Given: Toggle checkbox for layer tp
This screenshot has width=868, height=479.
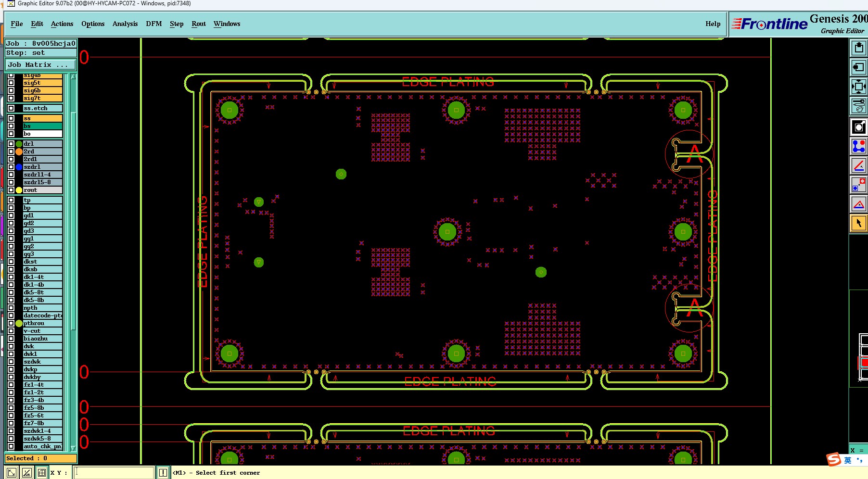Looking at the screenshot, I should point(11,200).
